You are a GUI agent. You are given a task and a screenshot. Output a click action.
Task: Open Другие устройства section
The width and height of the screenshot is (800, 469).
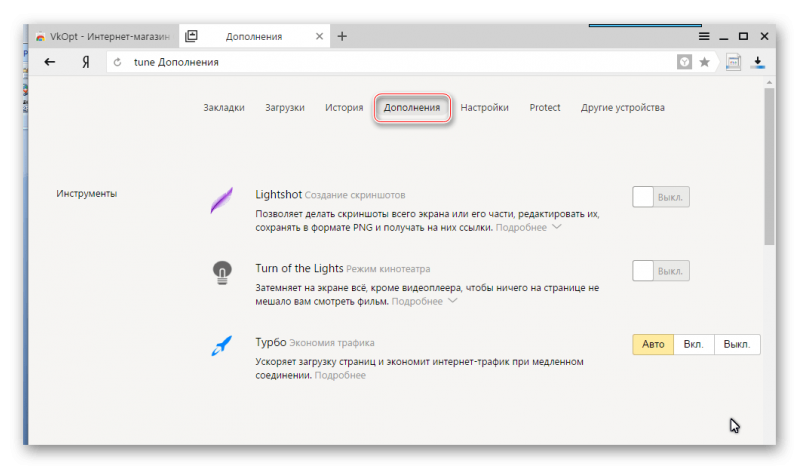pyautogui.click(x=622, y=108)
